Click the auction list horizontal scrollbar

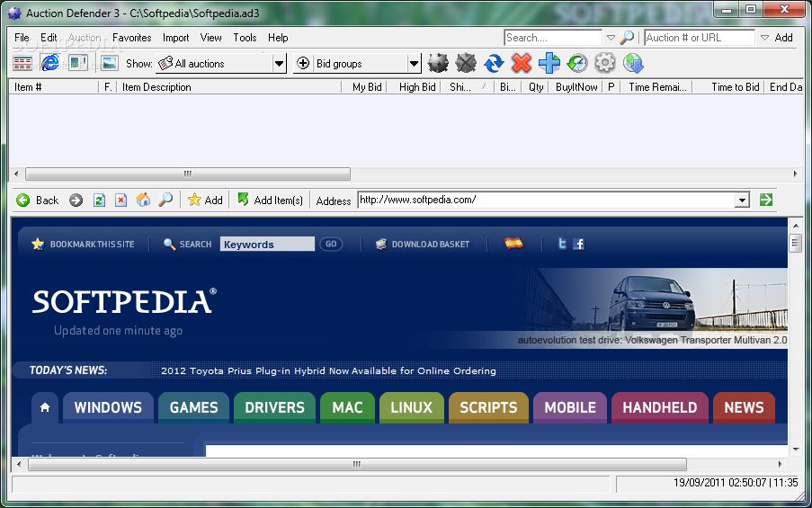pyautogui.click(x=187, y=174)
